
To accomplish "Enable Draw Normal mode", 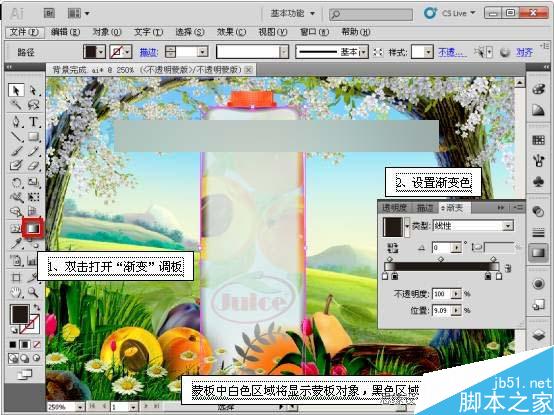I will [13, 358].
